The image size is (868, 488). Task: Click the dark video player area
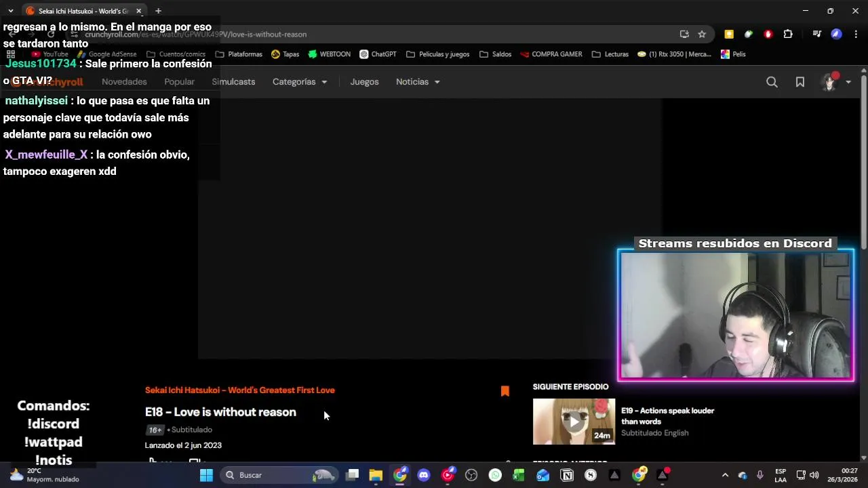[430, 228]
